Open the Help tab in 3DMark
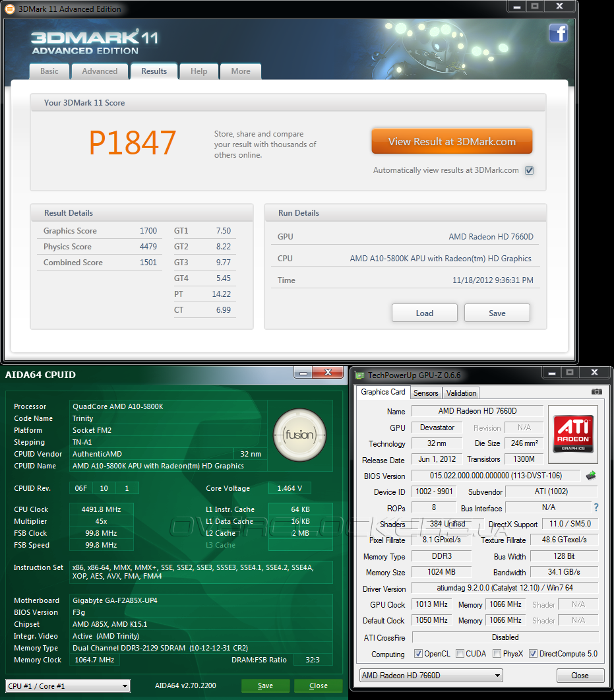The width and height of the screenshot is (614, 700). [199, 71]
